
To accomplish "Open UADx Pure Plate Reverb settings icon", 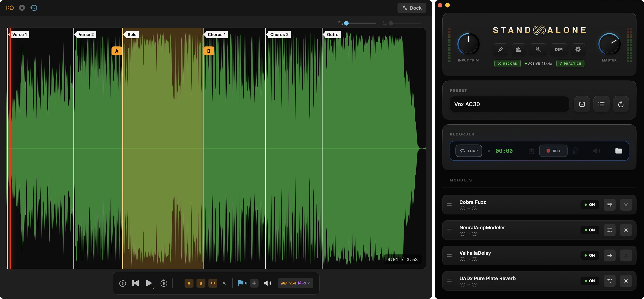I will coord(610,281).
